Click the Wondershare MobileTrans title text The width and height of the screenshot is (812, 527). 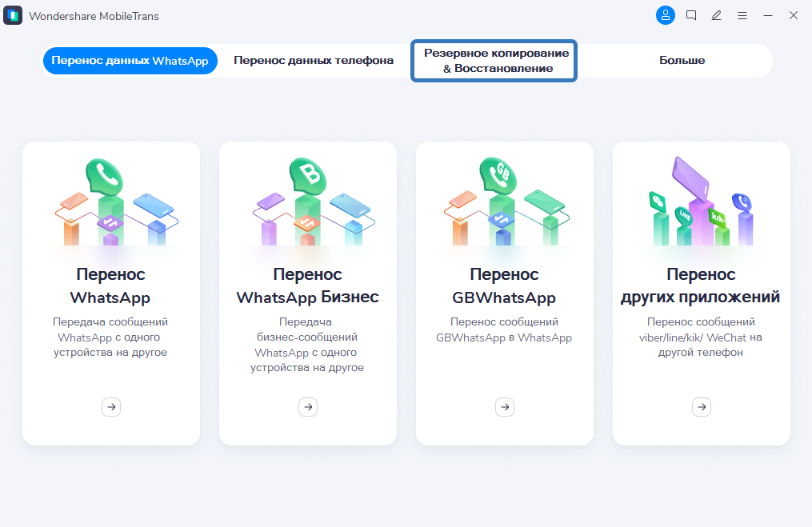click(94, 16)
